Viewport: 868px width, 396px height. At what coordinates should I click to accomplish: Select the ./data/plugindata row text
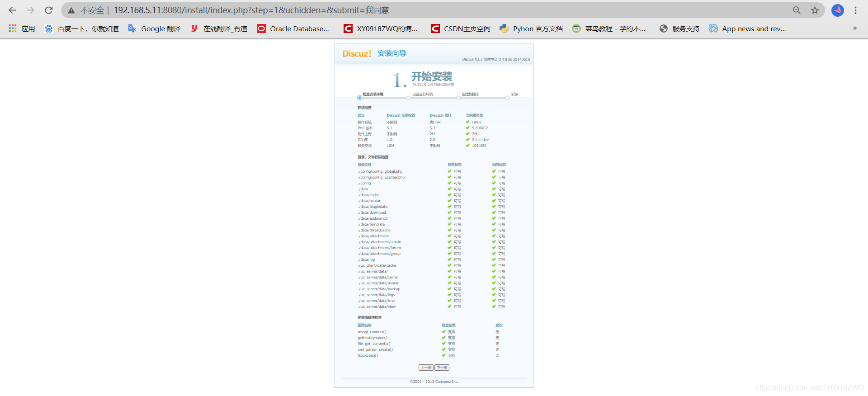pyautogui.click(x=373, y=207)
